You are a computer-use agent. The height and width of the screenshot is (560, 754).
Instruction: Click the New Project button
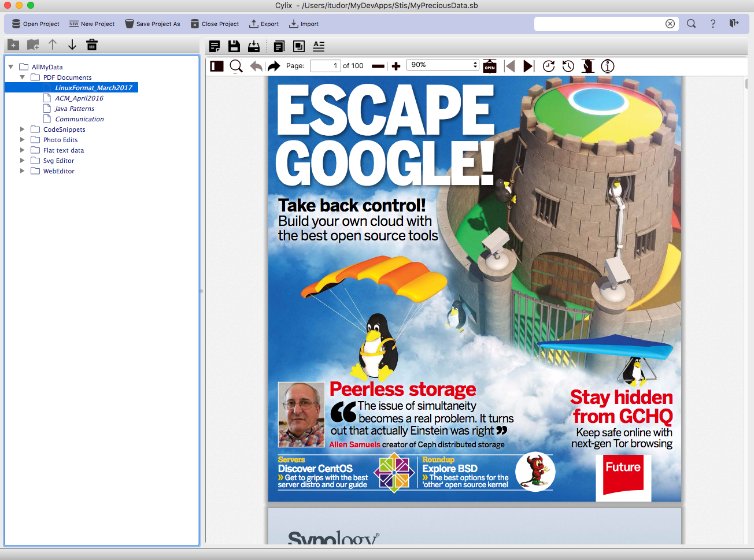coord(92,24)
